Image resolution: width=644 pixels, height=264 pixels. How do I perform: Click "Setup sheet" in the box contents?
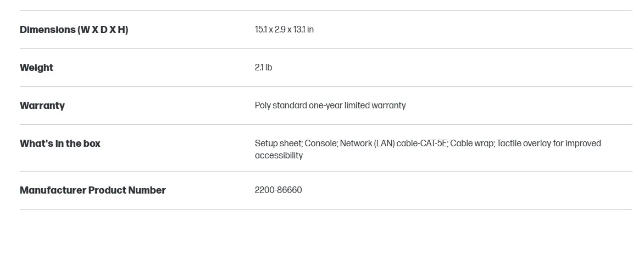coord(278,144)
